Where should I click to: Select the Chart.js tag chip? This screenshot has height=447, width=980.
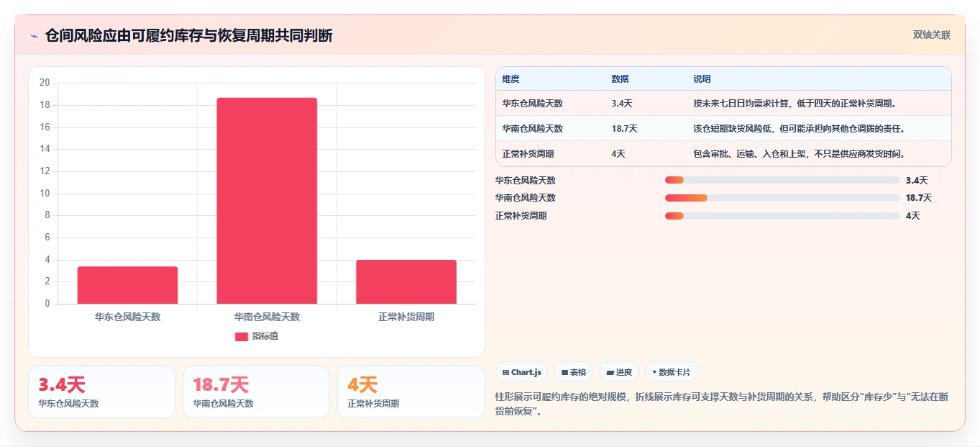coord(521,372)
